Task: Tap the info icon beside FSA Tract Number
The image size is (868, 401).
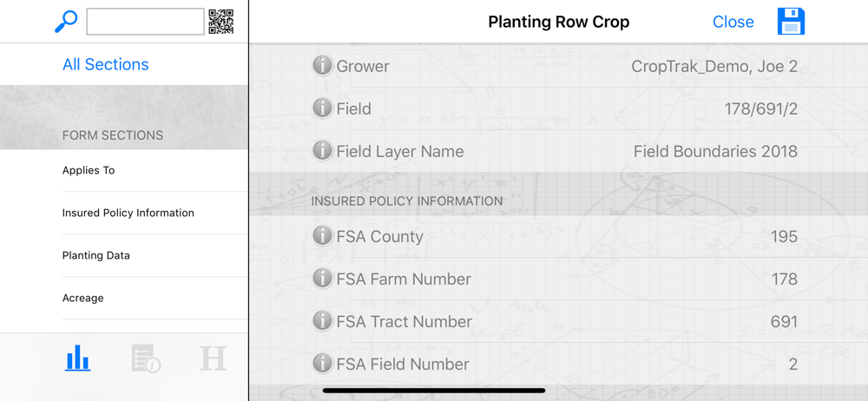Action: [322, 321]
